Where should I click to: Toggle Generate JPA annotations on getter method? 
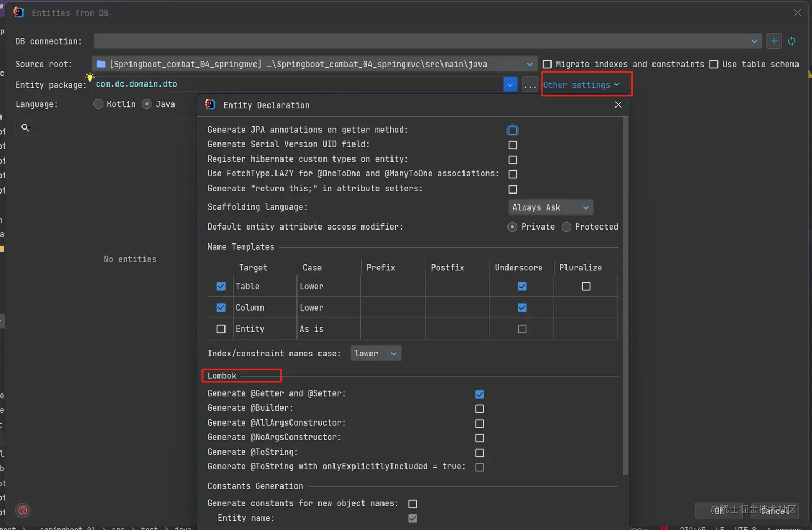512,131
